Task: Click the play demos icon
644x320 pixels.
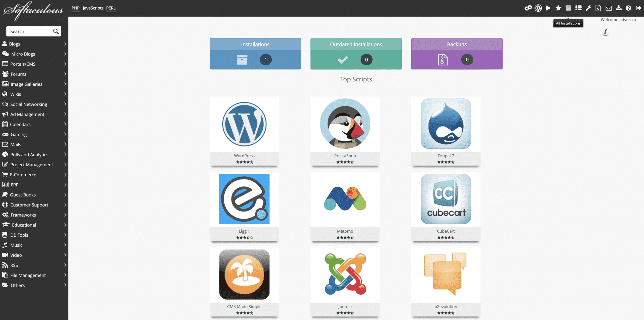Action: (548, 8)
